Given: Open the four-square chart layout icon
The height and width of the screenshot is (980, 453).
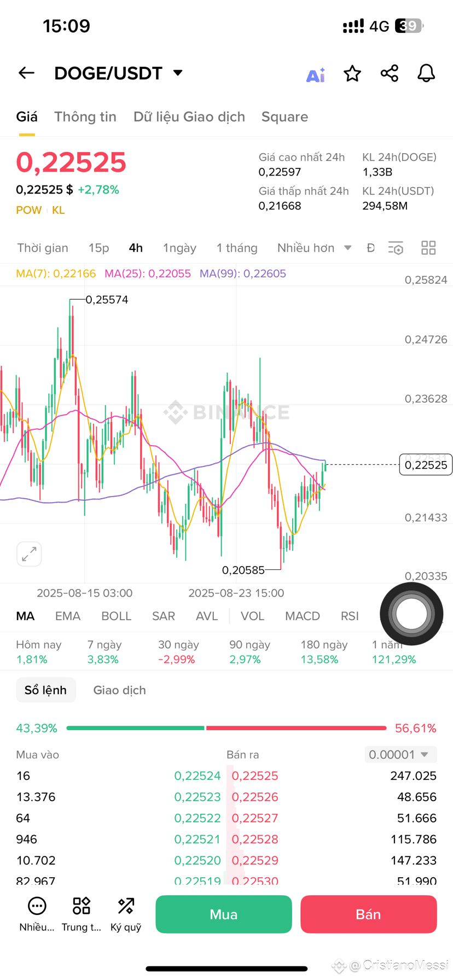Looking at the screenshot, I should click(x=428, y=248).
